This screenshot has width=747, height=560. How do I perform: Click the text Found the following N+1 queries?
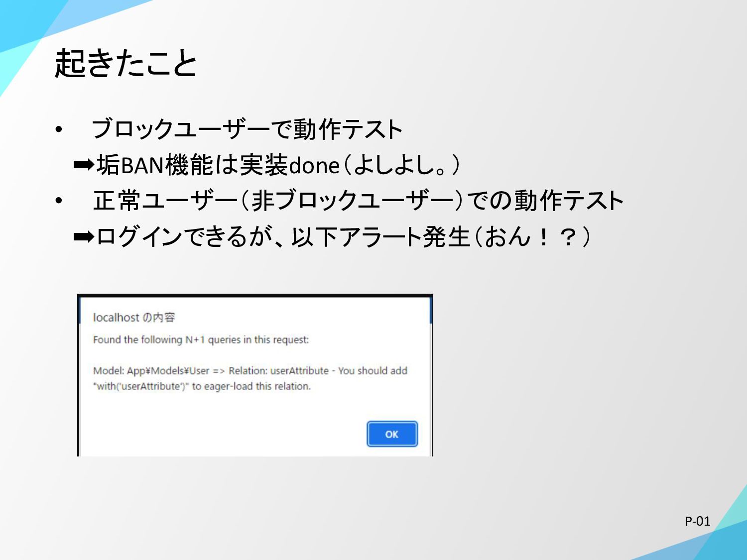tap(201, 339)
